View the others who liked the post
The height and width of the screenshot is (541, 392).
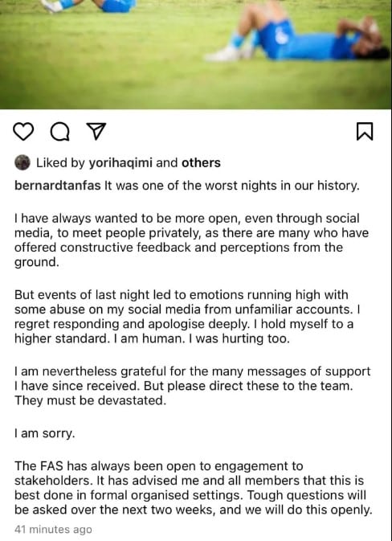point(201,163)
